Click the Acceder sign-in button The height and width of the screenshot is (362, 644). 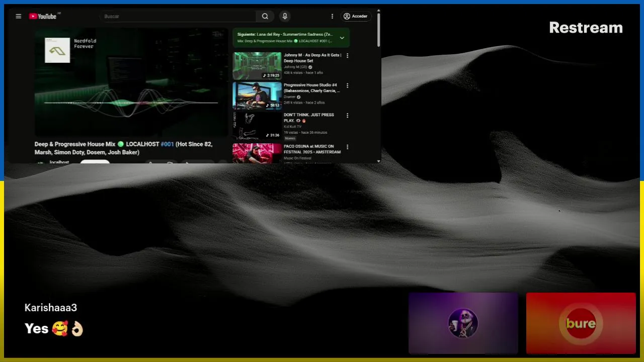(x=356, y=16)
